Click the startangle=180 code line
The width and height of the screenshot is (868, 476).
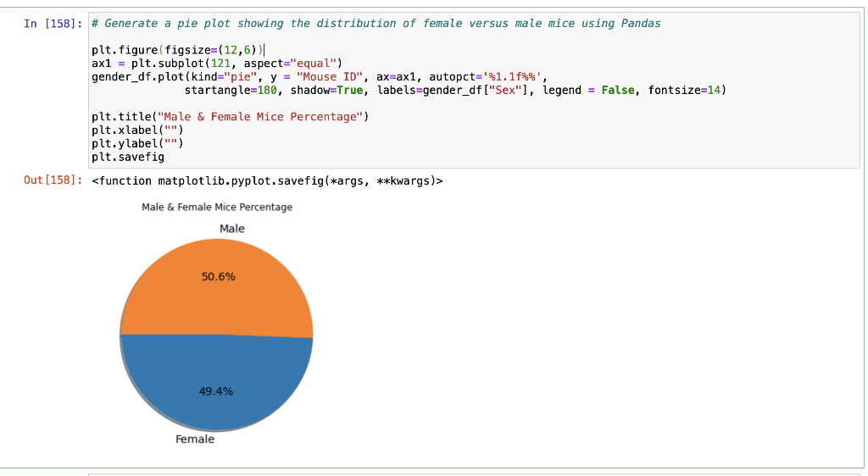click(x=455, y=90)
